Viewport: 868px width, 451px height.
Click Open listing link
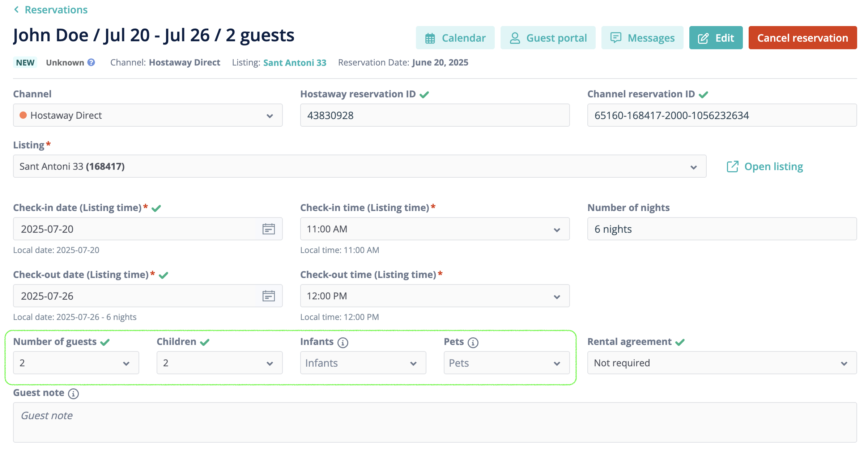[765, 167]
